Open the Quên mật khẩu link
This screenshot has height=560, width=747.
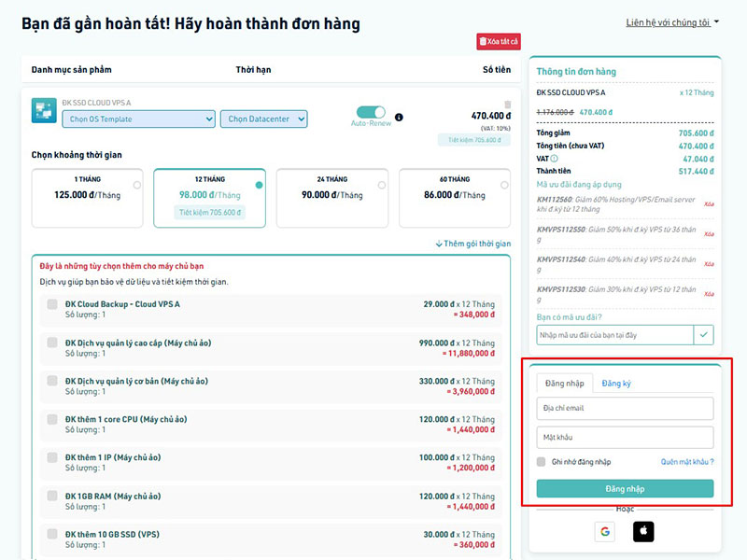click(x=687, y=462)
